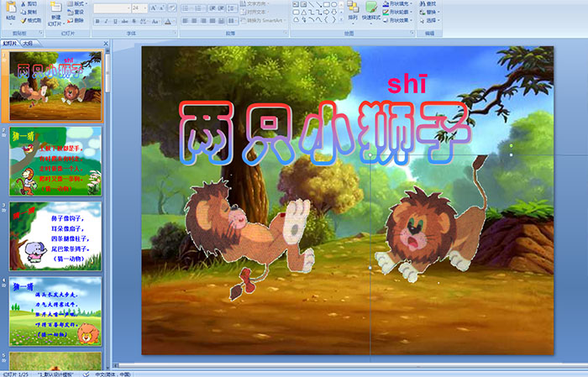The height and width of the screenshot is (377, 588).
Task: Toggle Bold formatting
Action: (x=97, y=21)
